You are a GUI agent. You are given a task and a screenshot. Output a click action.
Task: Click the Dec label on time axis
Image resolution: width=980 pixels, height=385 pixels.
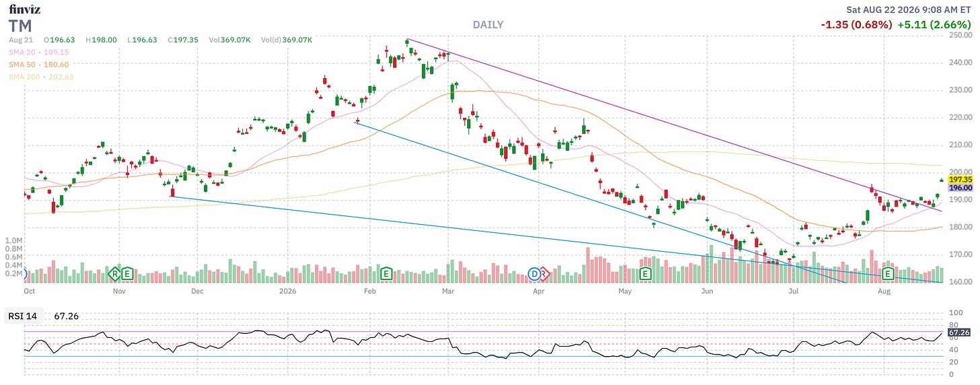[197, 291]
